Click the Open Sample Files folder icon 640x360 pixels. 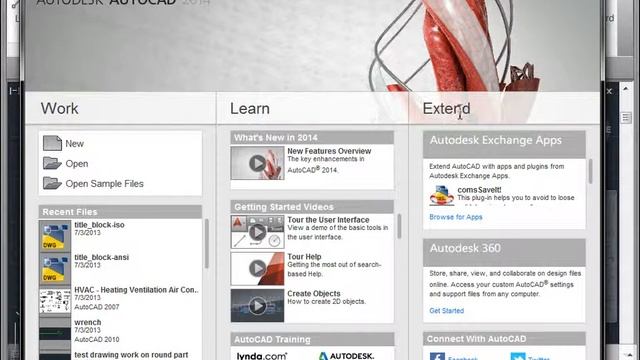[52, 183]
